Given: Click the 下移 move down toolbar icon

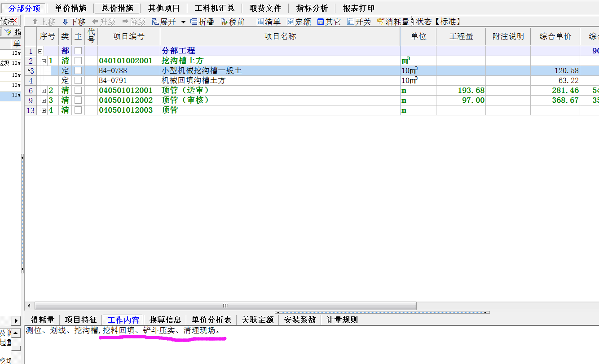Looking at the screenshot, I should click(x=74, y=22).
